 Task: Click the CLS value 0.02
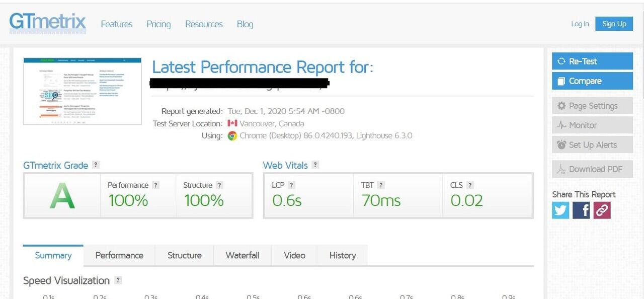(466, 200)
